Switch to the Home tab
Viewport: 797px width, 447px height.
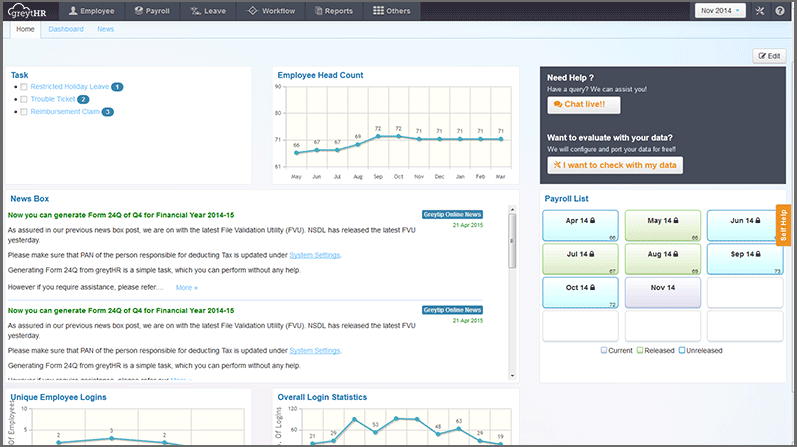pyautogui.click(x=25, y=29)
